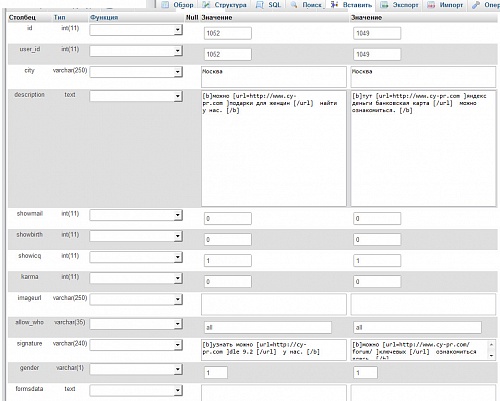Open the function dropdown for id row
This screenshot has height=401, width=500.
tap(136, 30)
